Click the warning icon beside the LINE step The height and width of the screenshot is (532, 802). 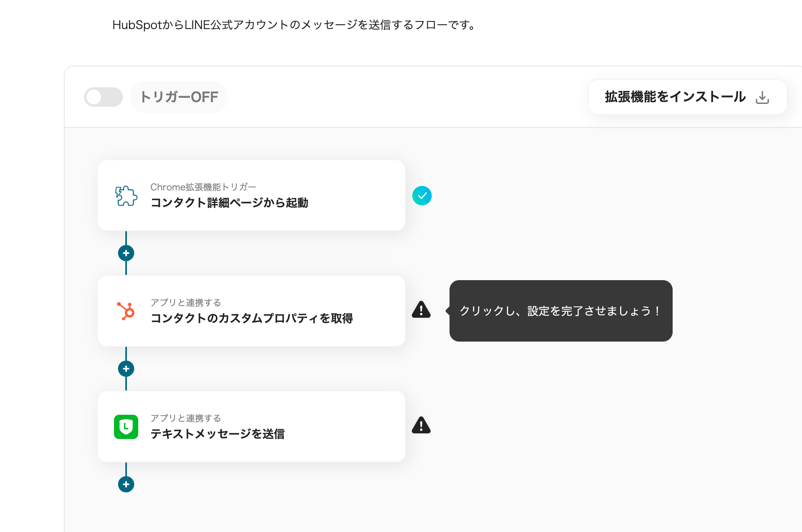coord(421,426)
